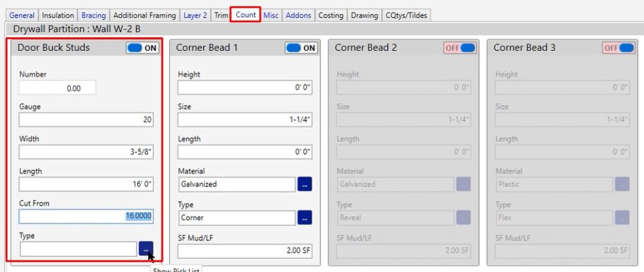Turn off the Door Buck Studs switch

(x=142, y=48)
